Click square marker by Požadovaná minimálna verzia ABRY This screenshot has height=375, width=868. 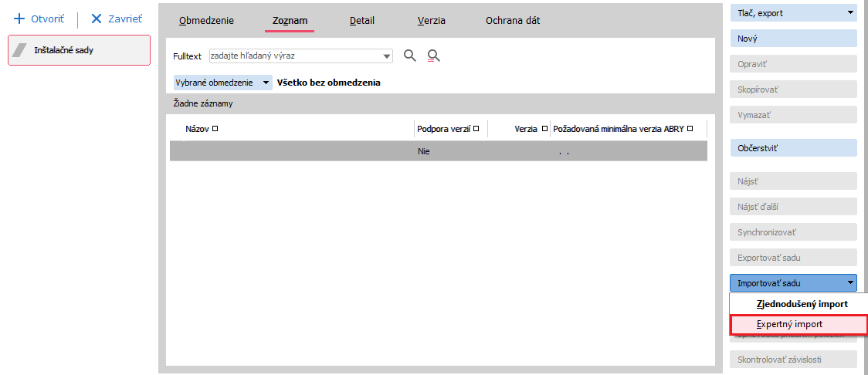pos(690,129)
